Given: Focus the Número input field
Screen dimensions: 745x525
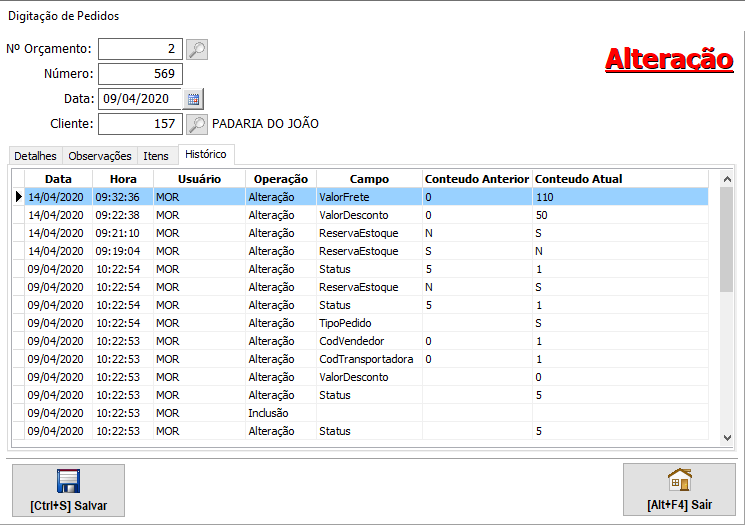Looking at the screenshot, I should click(x=140, y=74).
